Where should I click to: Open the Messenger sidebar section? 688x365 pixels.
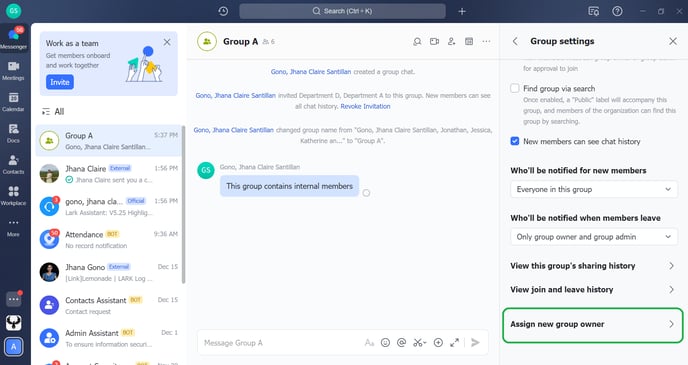(x=14, y=39)
